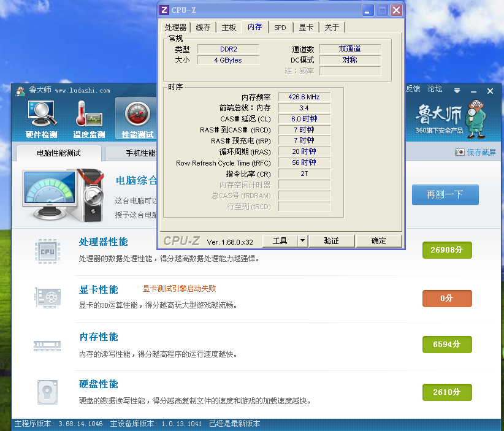504x431 pixels.
Task: Click the CPU-Z 确定 button
Action: click(x=379, y=241)
